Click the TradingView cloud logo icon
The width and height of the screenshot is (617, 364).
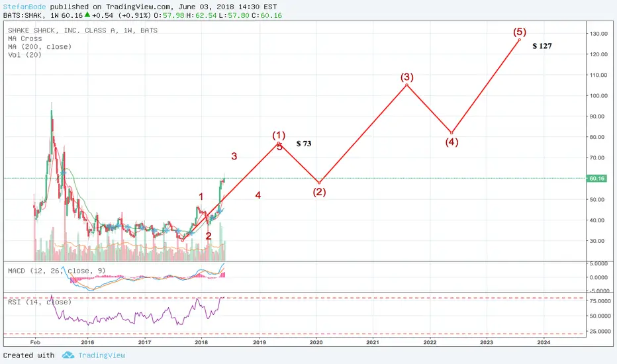[x=68, y=355]
